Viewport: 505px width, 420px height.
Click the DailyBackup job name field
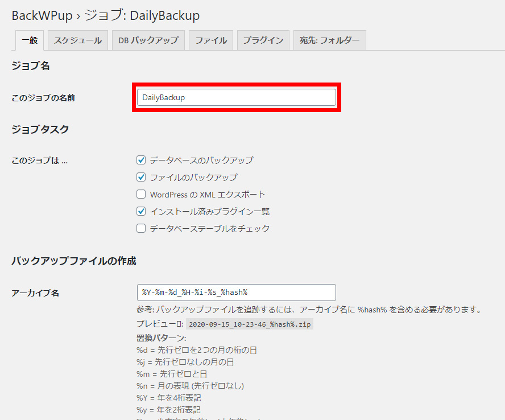coord(236,97)
